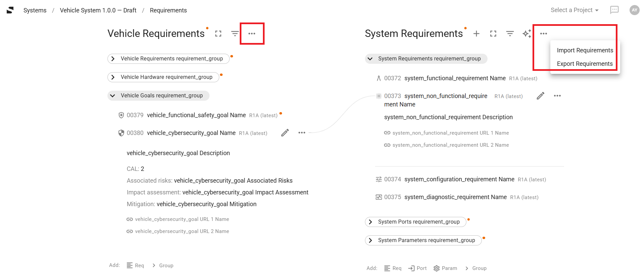Image resolution: width=644 pixels, height=278 pixels.
Task: Click the AI sparkles icon in System Requirements
Action: 527,34
